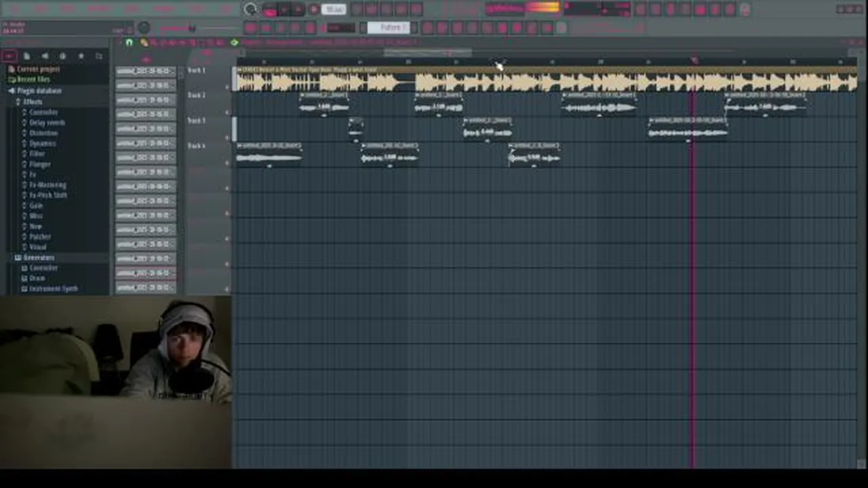This screenshot has height=488, width=868.
Task: Open the Patterns menu
Action: pos(99,9)
